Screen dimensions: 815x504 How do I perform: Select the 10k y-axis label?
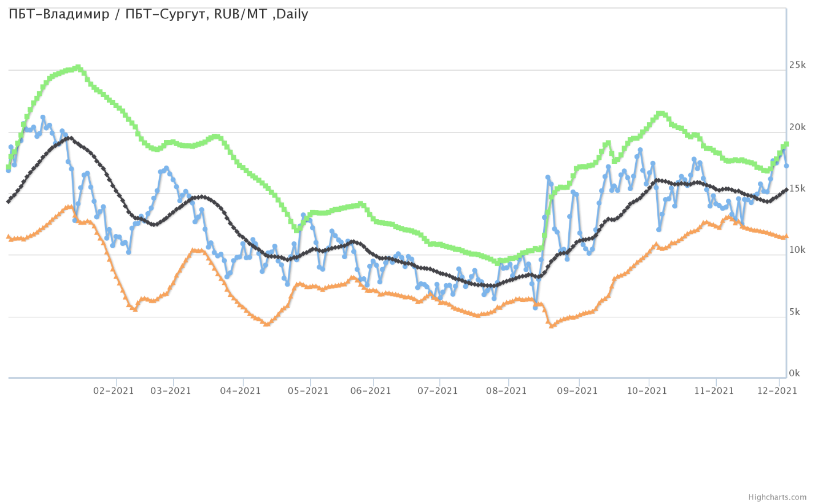pyautogui.click(x=797, y=250)
